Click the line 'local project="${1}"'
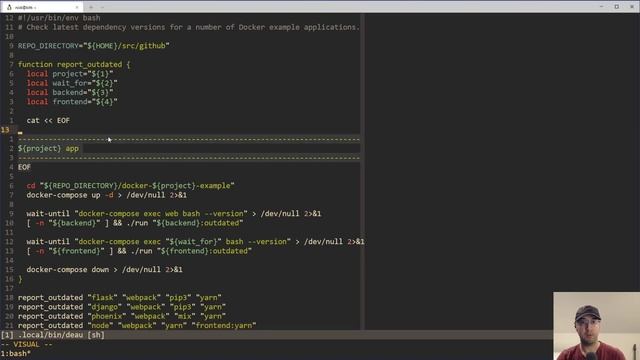The image size is (640, 360). (70, 74)
